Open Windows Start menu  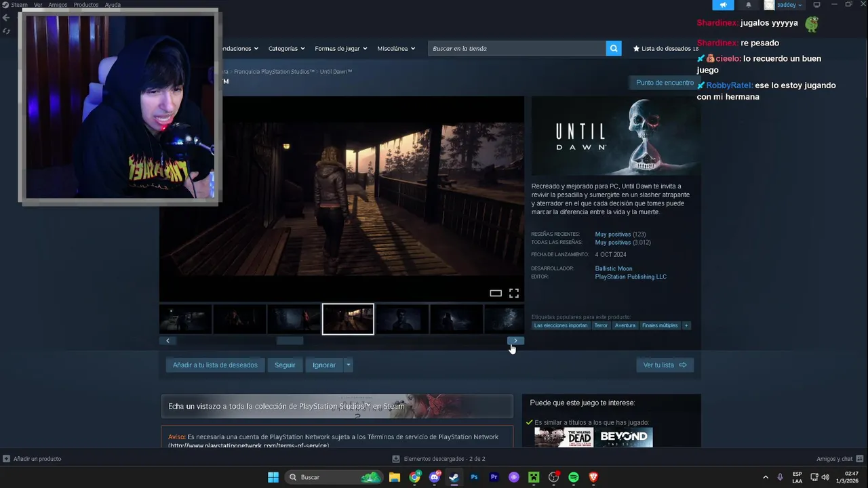pyautogui.click(x=273, y=477)
